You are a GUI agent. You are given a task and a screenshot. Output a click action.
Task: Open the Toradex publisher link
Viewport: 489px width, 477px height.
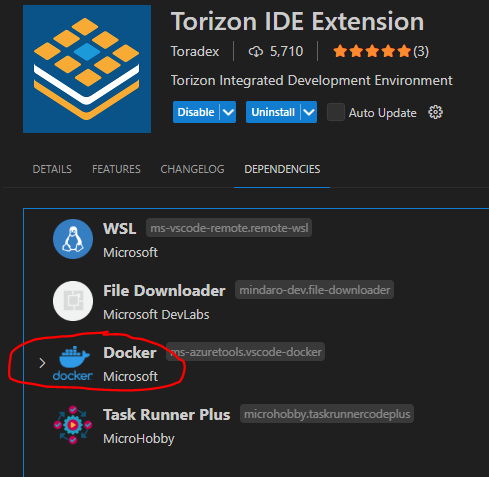(x=195, y=52)
